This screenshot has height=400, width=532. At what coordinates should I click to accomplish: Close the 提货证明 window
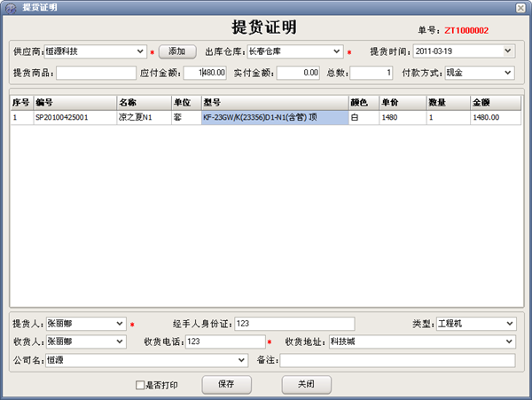pos(520,7)
